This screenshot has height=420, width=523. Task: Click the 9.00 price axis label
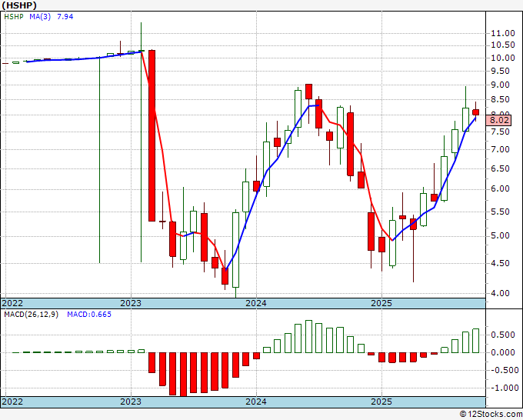pyautogui.click(x=500, y=85)
